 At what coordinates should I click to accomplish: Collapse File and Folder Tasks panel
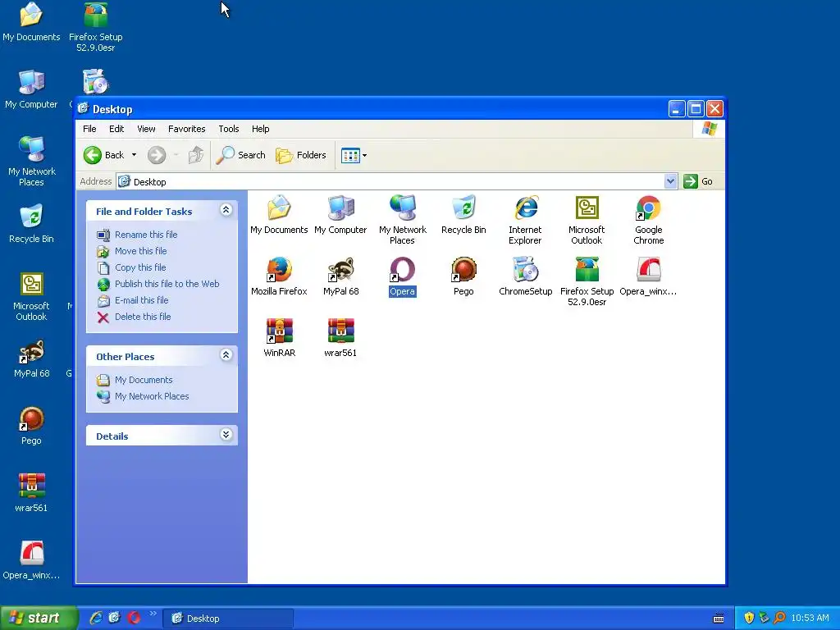click(x=226, y=211)
